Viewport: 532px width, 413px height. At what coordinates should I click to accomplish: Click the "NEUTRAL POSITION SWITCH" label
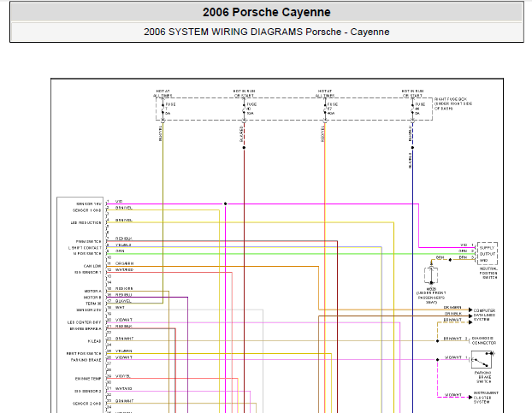tap(488, 273)
